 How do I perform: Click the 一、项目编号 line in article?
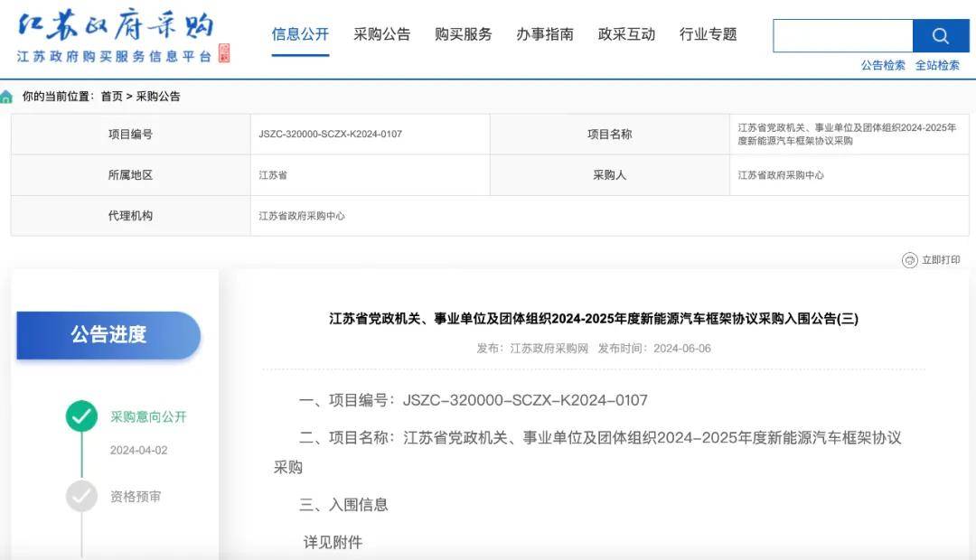tap(473, 400)
